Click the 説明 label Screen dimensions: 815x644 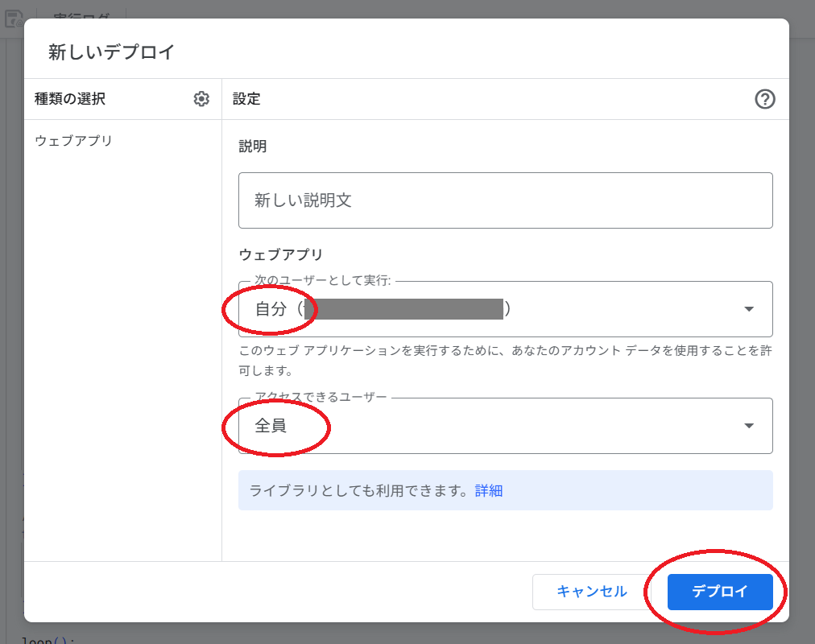coord(253,147)
